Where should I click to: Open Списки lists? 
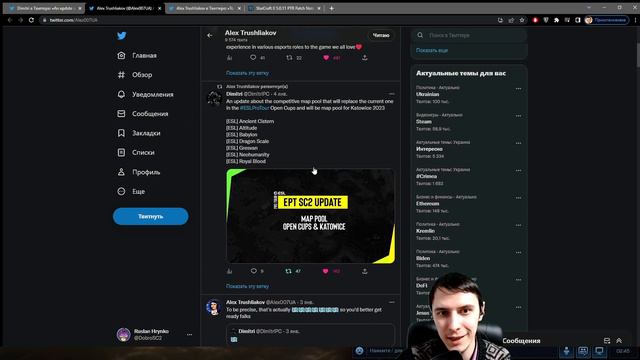[136, 152]
